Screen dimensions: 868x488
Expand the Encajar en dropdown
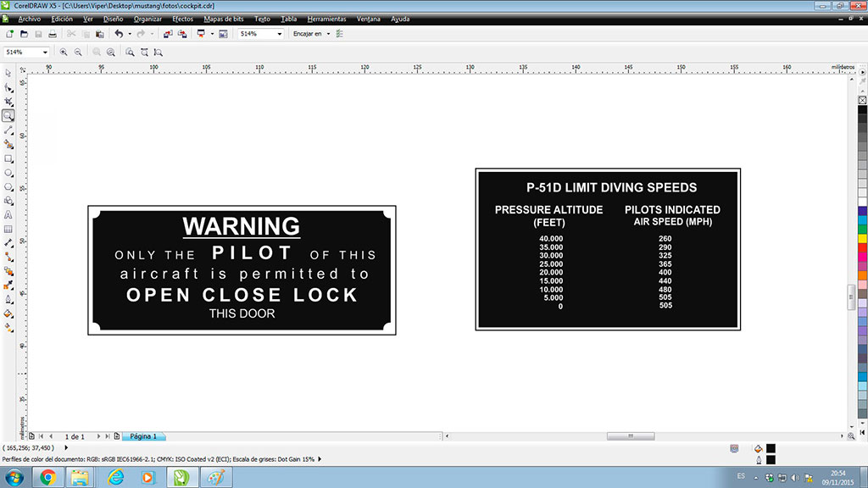coord(328,34)
